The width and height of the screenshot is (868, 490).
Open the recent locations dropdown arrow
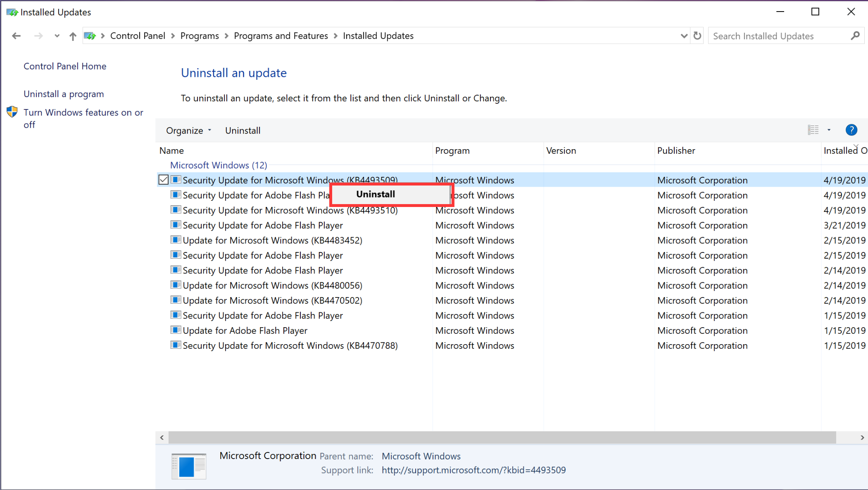tap(57, 36)
